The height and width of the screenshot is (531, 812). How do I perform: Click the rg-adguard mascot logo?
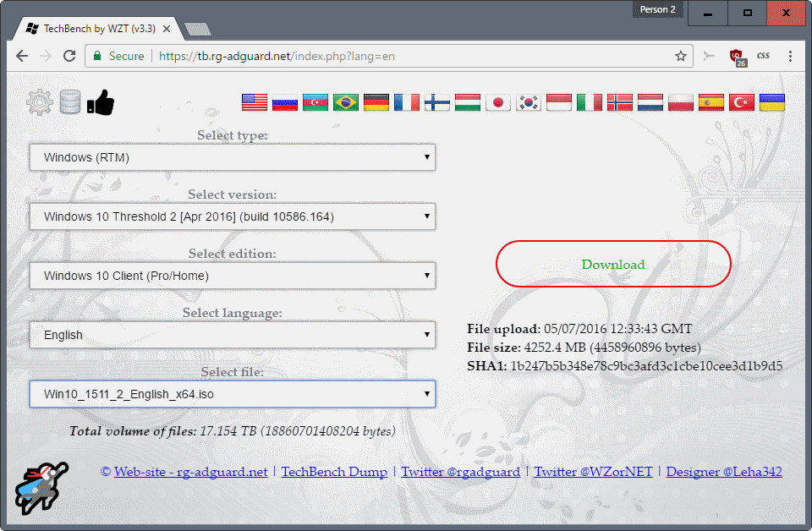41,488
